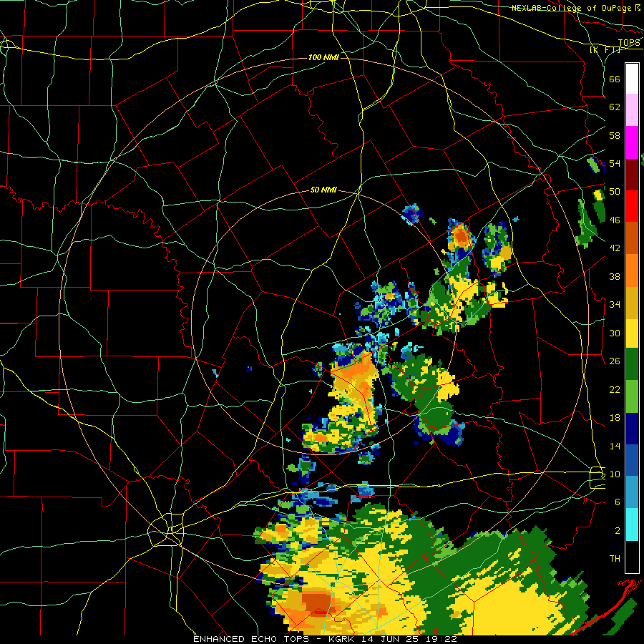Click the 42 value on the legend
Viewport: 644px width, 644px height.
615,248
